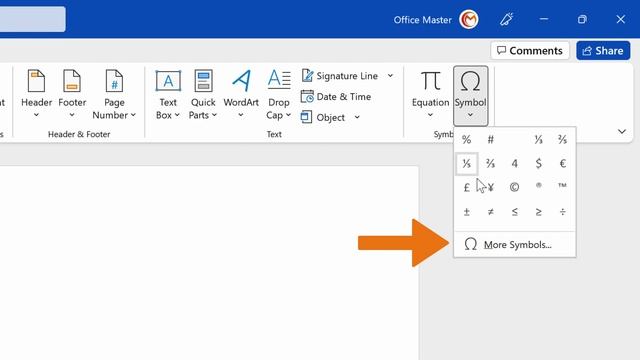Click the Object insert icon
640x360 pixels.
point(307,117)
